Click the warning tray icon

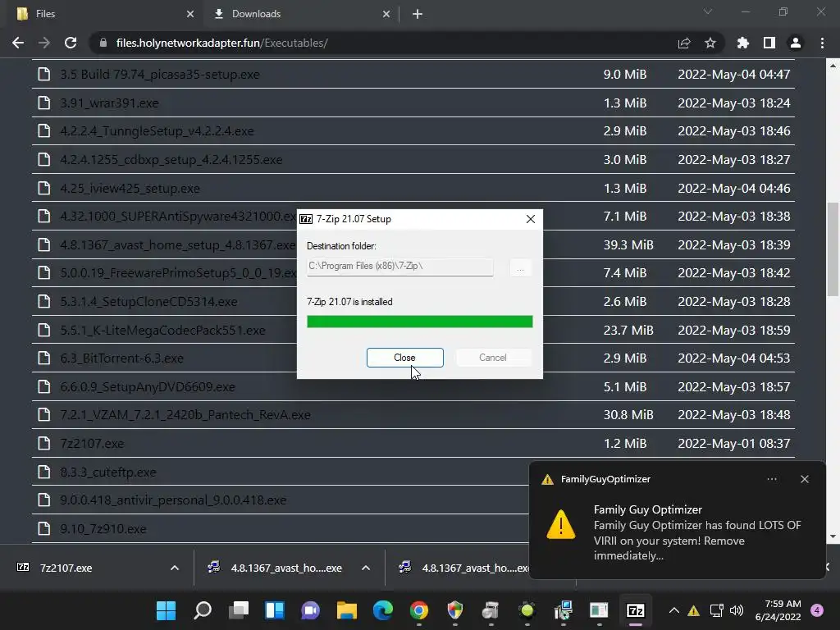694,610
